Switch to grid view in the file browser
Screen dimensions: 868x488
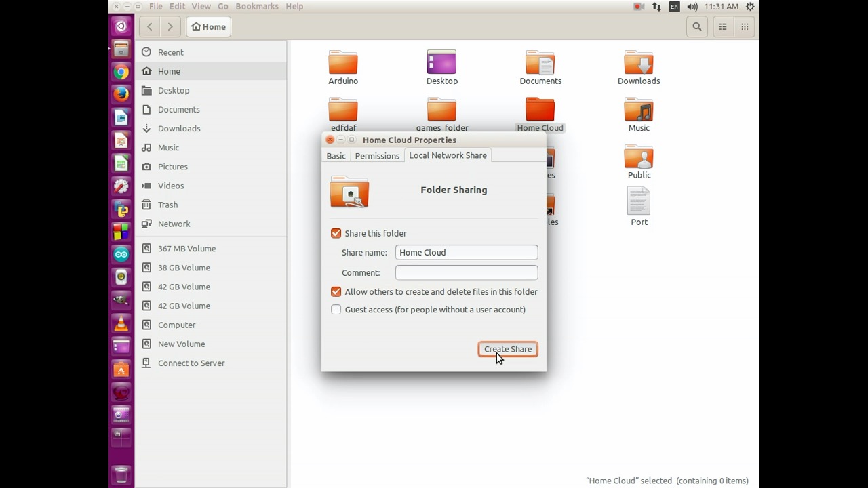click(x=744, y=26)
